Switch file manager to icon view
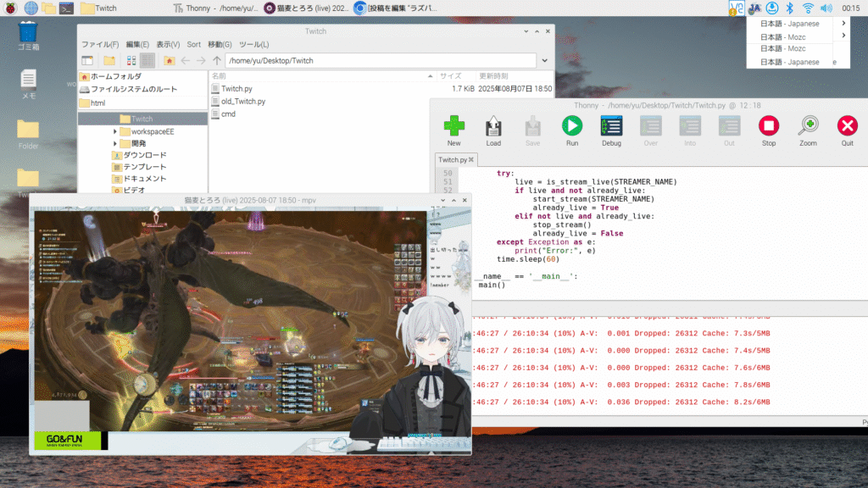The image size is (868, 488). click(131, 60)
